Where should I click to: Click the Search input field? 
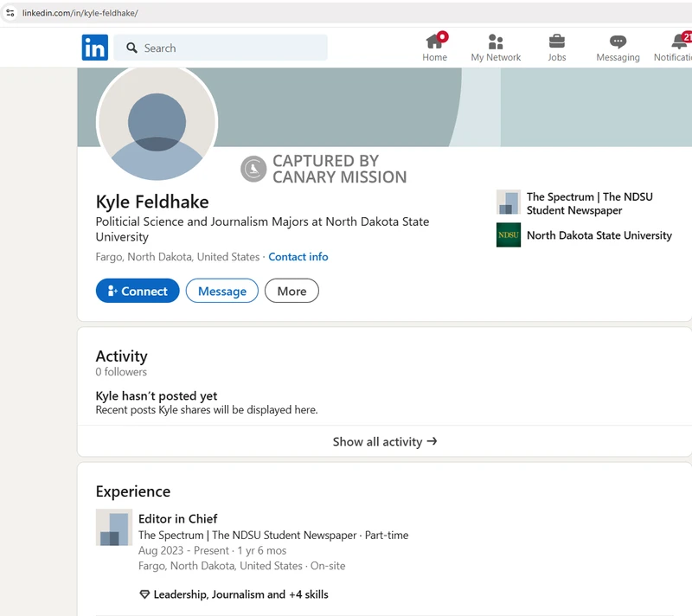click(x=221, y=48)
